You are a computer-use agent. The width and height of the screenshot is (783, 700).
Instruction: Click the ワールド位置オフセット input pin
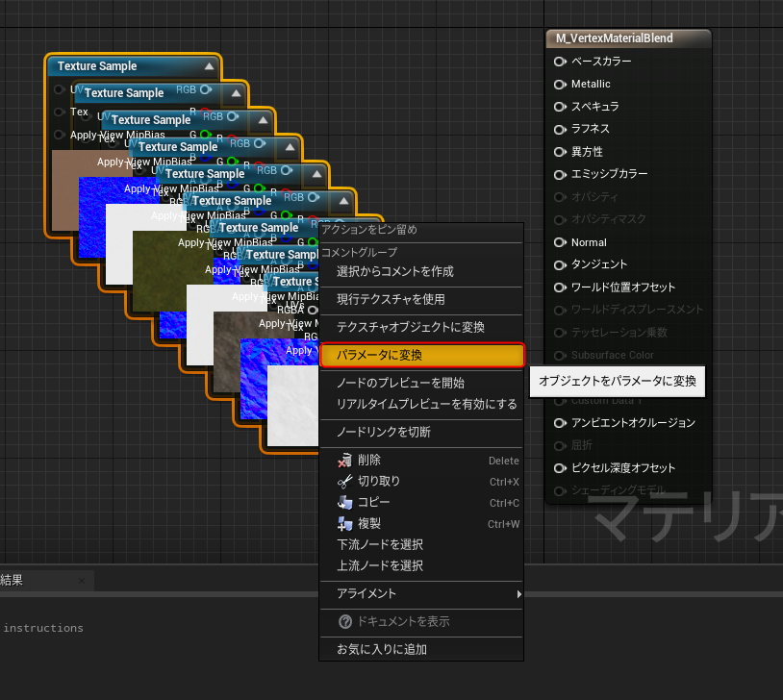pyautogui.click(x=560, y=287)
